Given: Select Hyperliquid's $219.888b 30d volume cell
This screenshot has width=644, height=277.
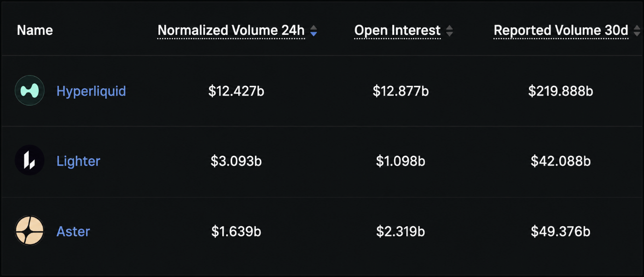Looking at the screenshot, I should click(x=561, y=91).
